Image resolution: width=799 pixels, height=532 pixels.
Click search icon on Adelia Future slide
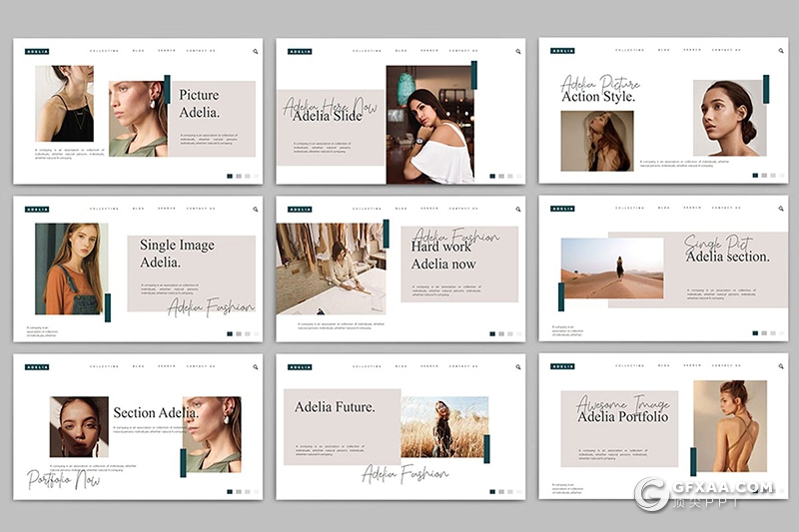(x=518, y=366)
